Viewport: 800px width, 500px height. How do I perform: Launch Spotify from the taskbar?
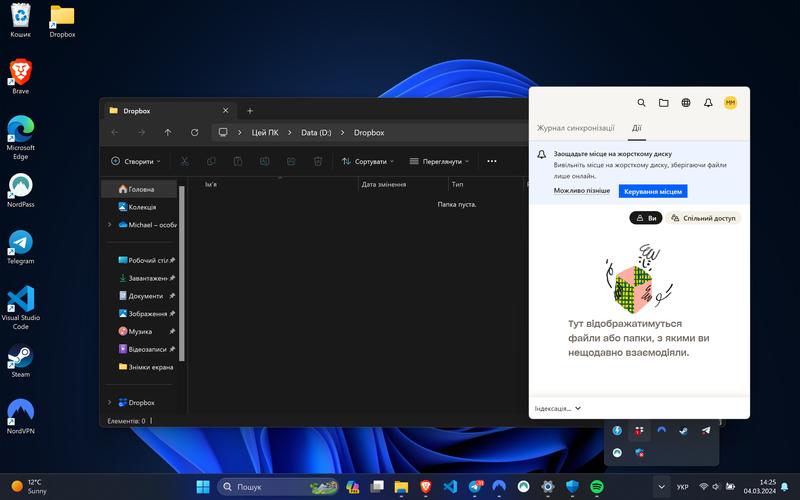coord(597,486)
